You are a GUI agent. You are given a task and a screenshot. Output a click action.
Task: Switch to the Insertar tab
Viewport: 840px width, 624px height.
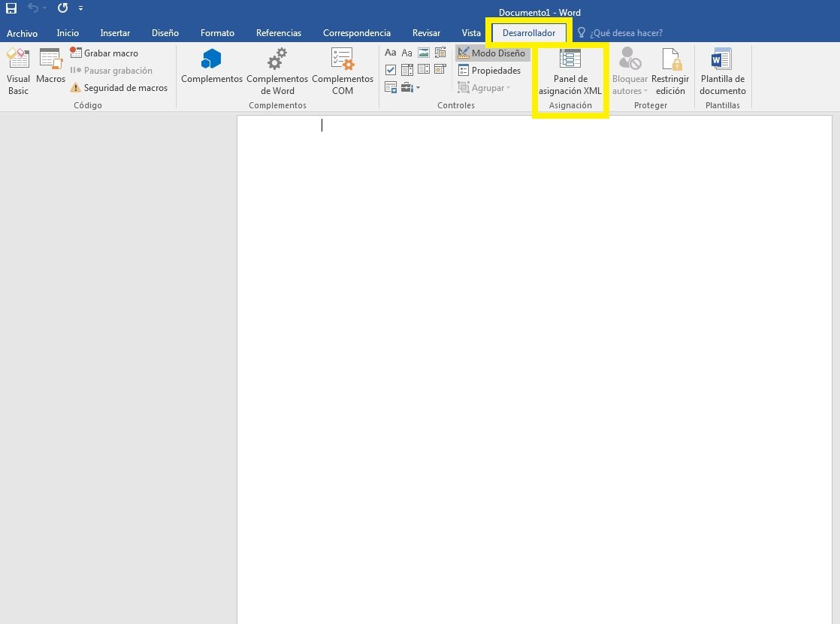pos(115,33)
